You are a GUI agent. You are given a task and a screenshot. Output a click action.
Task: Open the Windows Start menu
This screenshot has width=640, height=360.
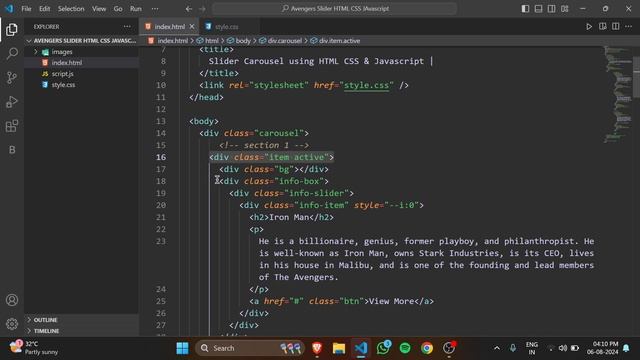pyautogui.click(x=182, y=348)
